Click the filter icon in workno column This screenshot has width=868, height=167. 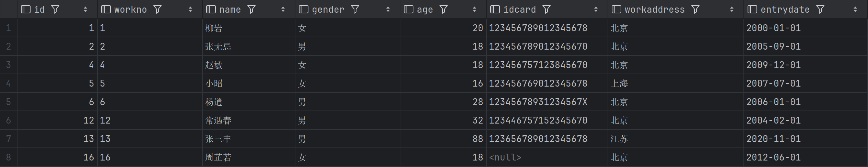click(x=157, y=10)
